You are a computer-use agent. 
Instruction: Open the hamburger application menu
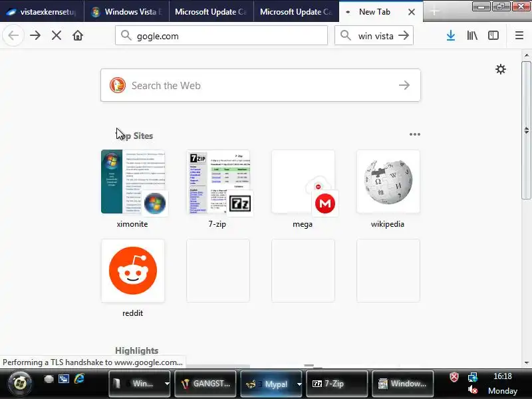(519, 35)
